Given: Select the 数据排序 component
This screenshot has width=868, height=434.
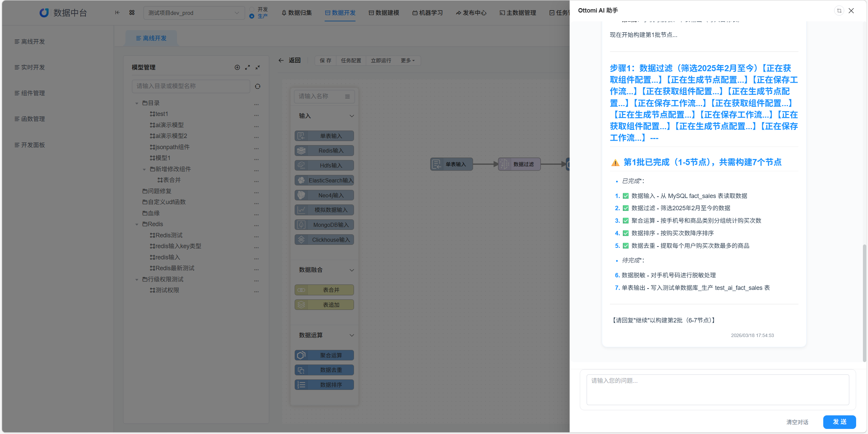Looking at the screenshot, I should pos(324,384).
